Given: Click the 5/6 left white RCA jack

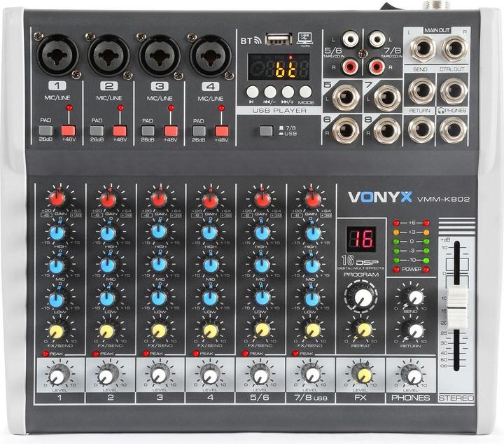Looking at the screenshot, I should coord(350,39).
